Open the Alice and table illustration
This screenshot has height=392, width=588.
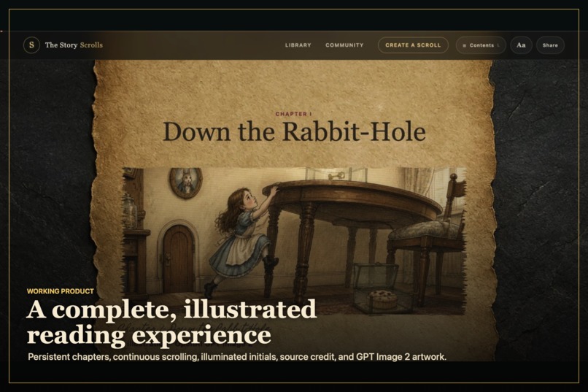(295, 240)
